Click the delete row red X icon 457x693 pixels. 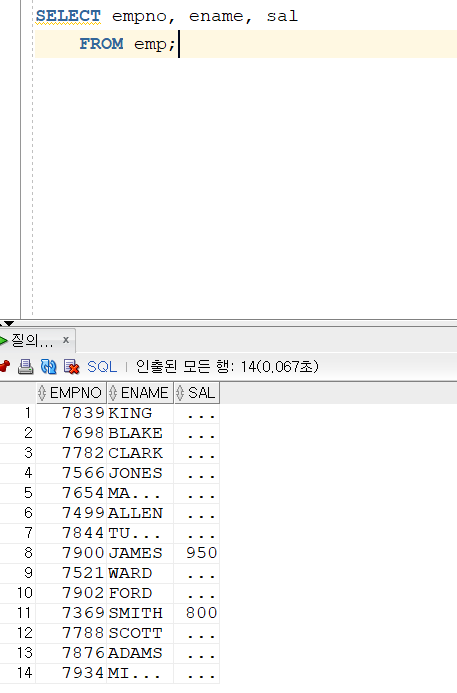72,366
